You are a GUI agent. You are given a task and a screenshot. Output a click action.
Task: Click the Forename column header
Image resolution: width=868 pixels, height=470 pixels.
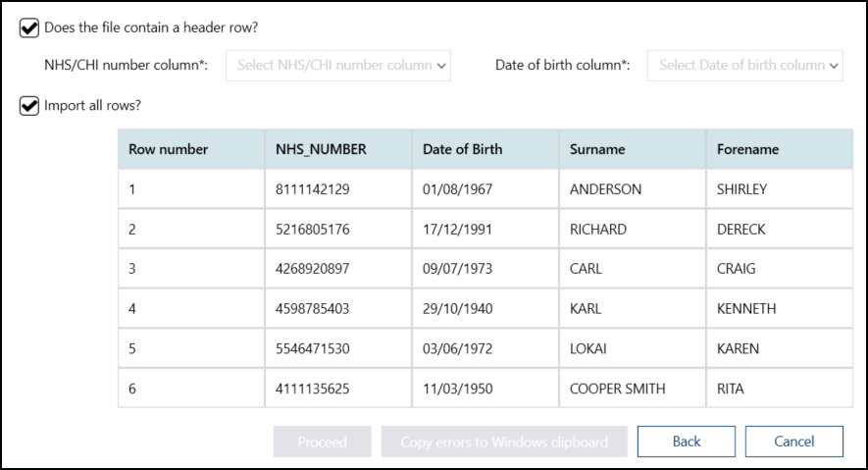pyautogui.click(x=747, y=150)
